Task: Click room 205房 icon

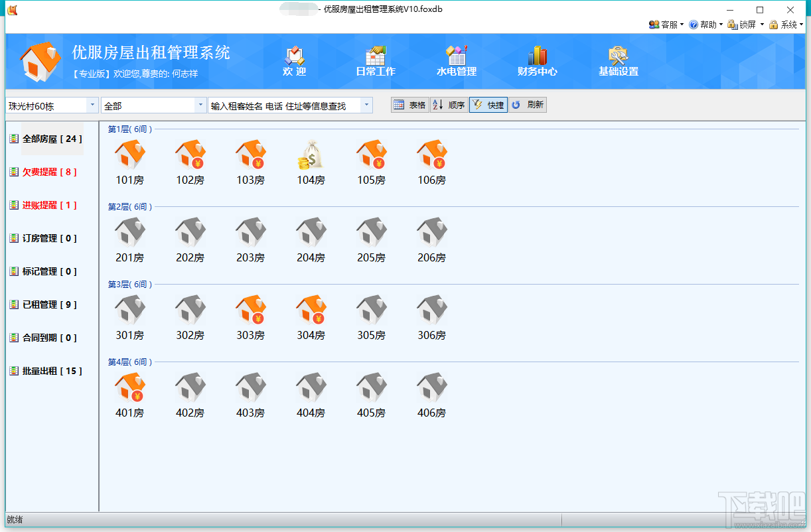Action: click(x=371, y=232)
